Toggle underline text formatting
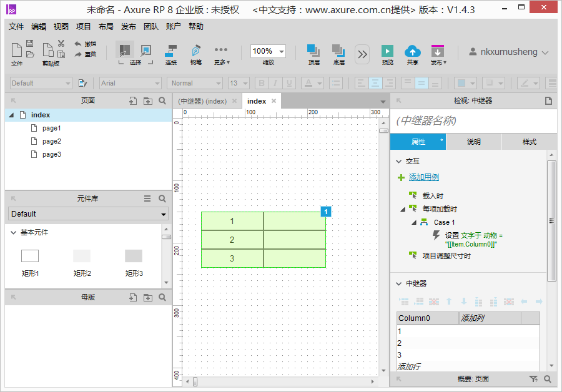562x392 pixels. tap(289, 83)
